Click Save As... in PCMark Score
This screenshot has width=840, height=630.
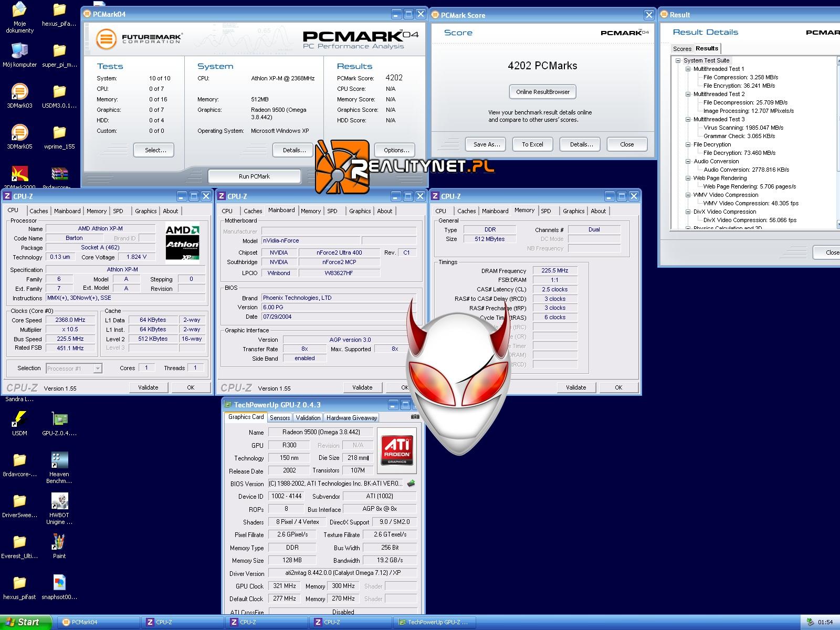(x=487, y=144)
